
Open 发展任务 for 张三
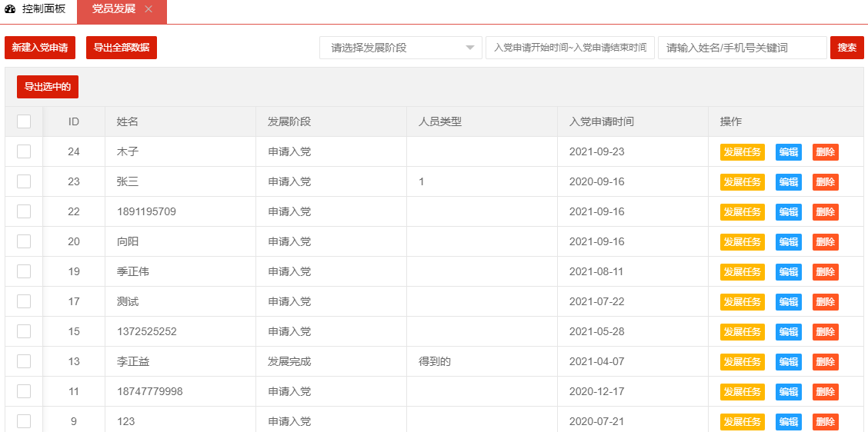(742, 182)
